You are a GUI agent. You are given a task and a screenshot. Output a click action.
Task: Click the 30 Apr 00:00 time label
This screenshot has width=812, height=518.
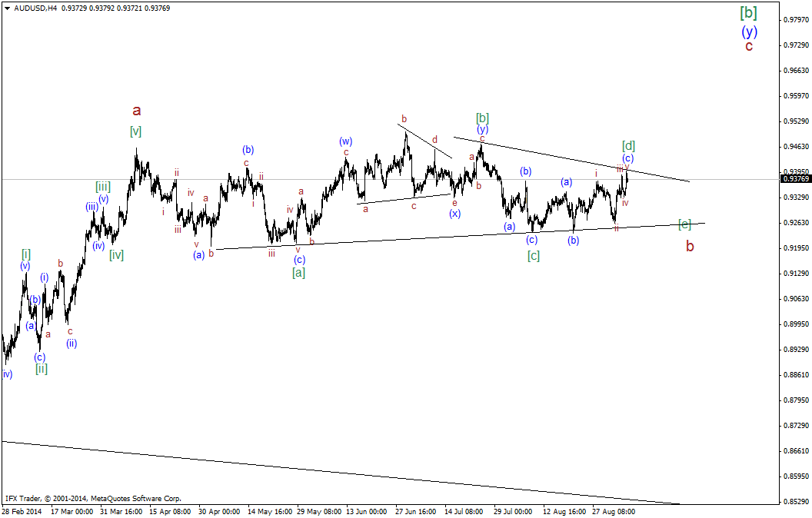click(219, 512)
